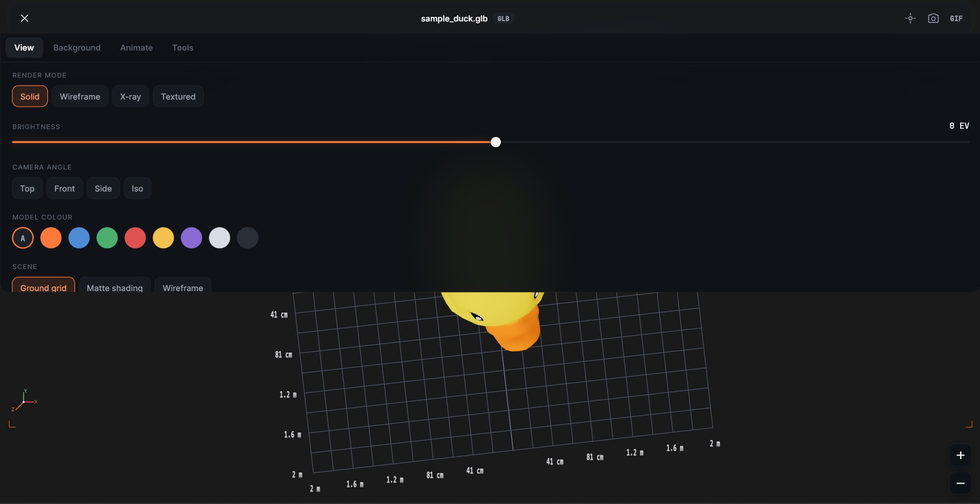Select X-ray render mode
This screenshot has height=504, width=980.
pyautogui.click(x=130, y=97)
